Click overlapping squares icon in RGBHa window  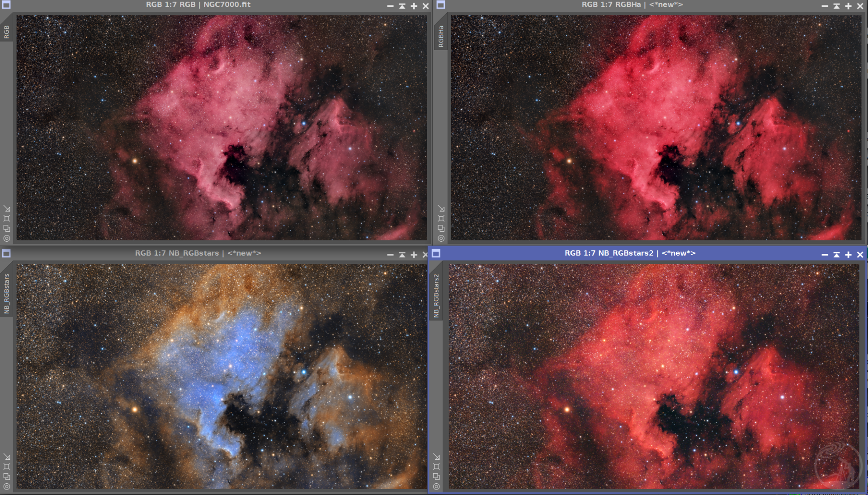coord(441,229)
